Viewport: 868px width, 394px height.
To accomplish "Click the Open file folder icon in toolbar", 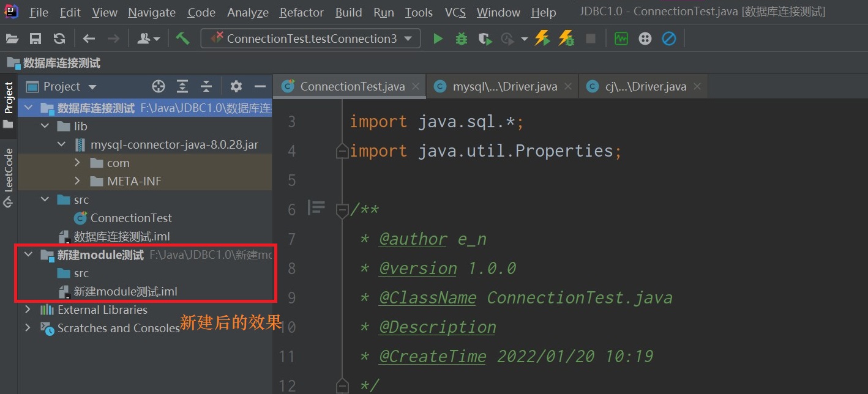I will 12,39.
